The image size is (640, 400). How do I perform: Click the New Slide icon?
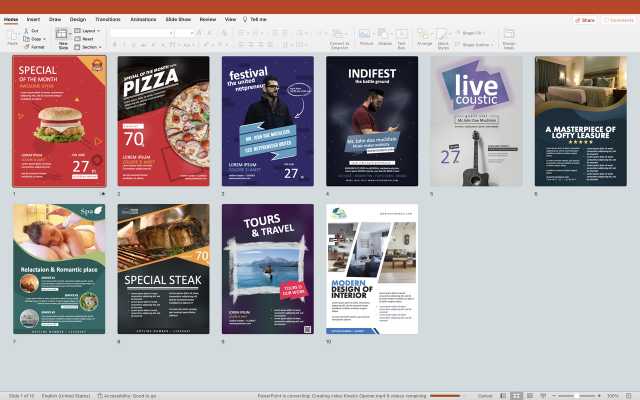(x=63, y=36)
